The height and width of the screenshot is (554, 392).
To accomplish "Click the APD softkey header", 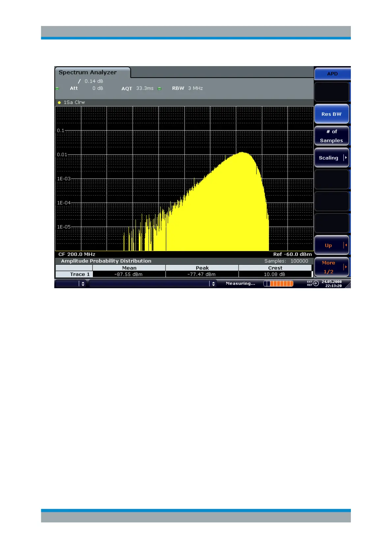I will (x=332, y=74).
